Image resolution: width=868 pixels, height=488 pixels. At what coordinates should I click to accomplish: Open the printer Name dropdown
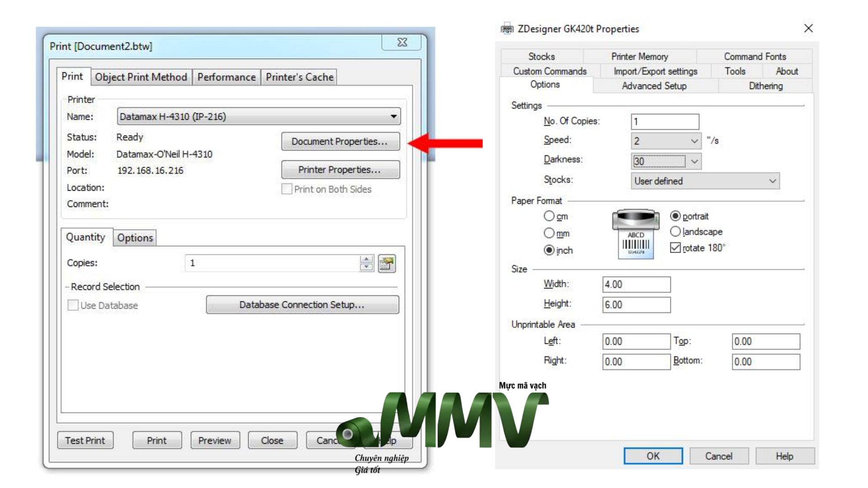(259, 117)
